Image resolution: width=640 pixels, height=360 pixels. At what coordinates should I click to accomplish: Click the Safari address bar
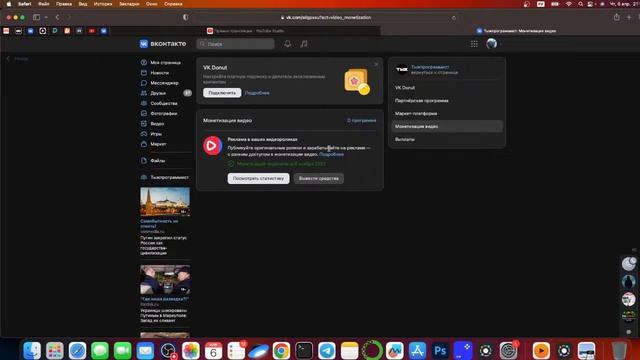(327, 18)
